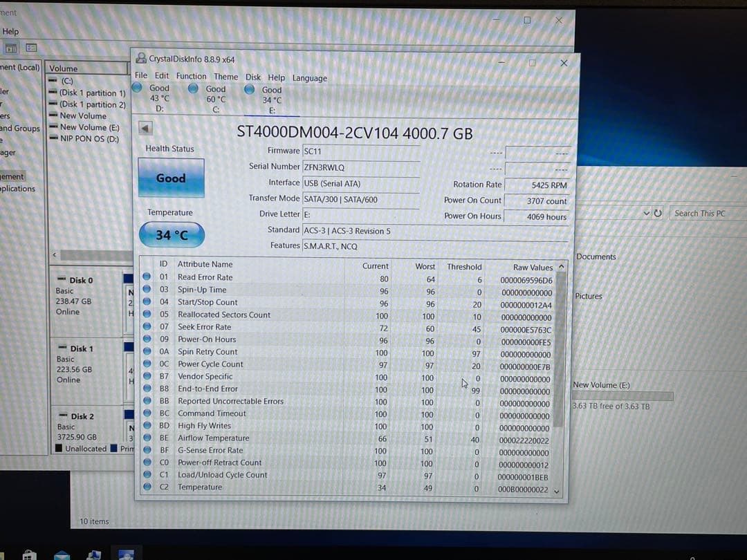Viewport: 747px width, 560px height.
Task: Click the 34 °C temperature button
Action: click(172, 235)
